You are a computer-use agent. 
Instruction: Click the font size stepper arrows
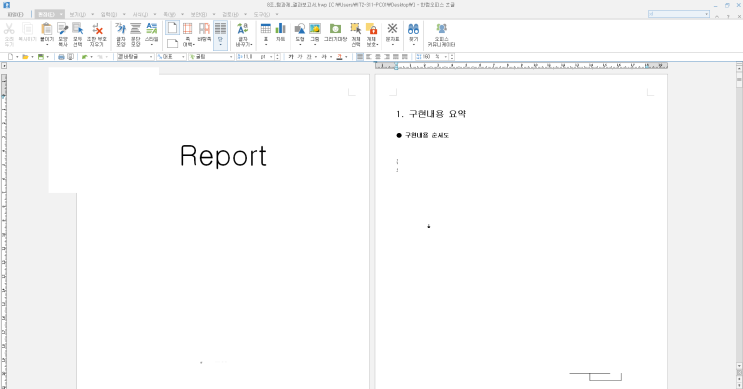pyautogui.click(x=278, y=57)
